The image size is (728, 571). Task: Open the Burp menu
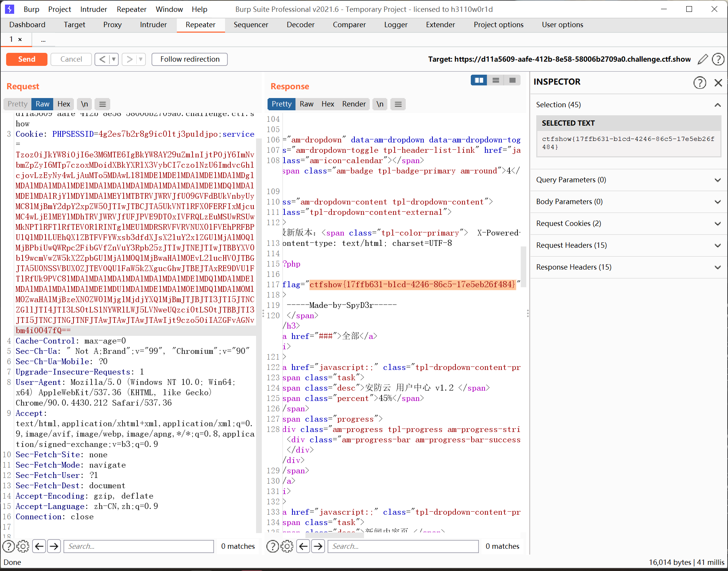pyautogui.click(x=31, y=9)
